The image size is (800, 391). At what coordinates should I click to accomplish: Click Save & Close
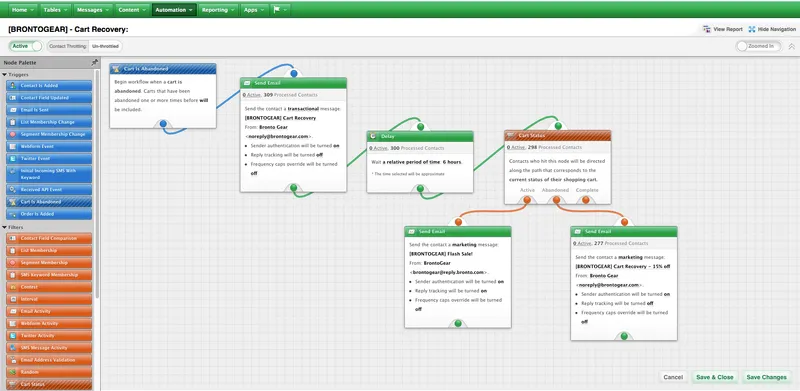click(x=715, y=377)
